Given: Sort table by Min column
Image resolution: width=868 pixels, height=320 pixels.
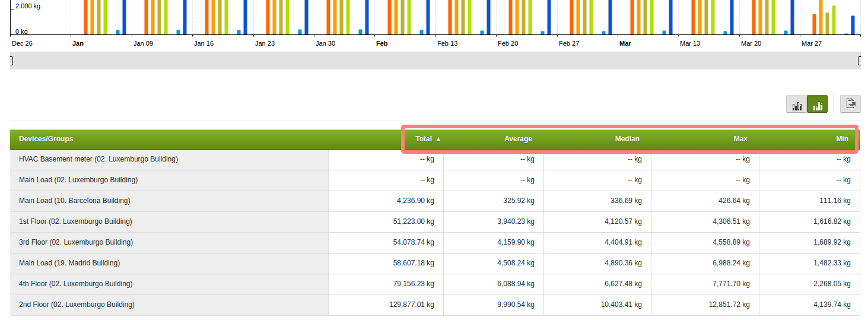Looking at the screenshot, I should coord(842,139).
